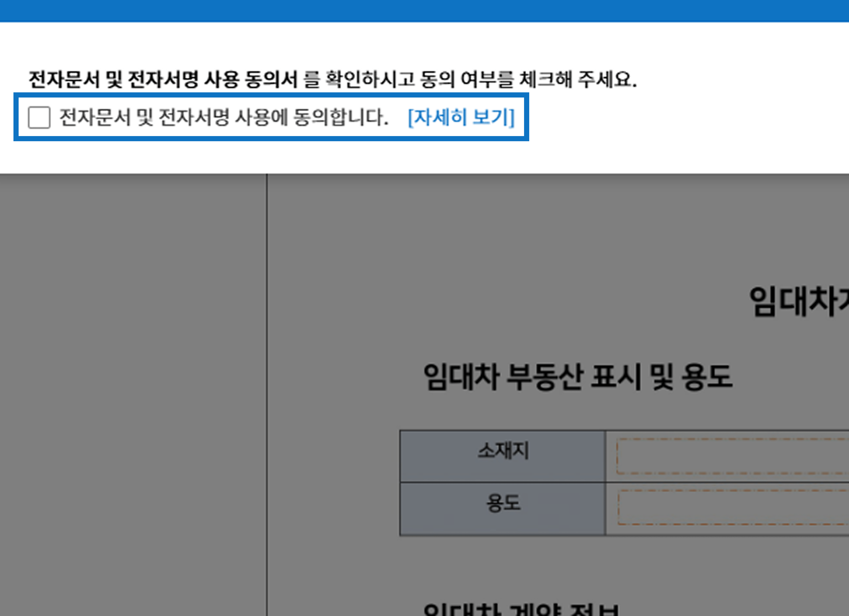
Task: Click the '전자문서 및 전자서명 사용에 동의합니다' label text
Action: click(224, 117)
